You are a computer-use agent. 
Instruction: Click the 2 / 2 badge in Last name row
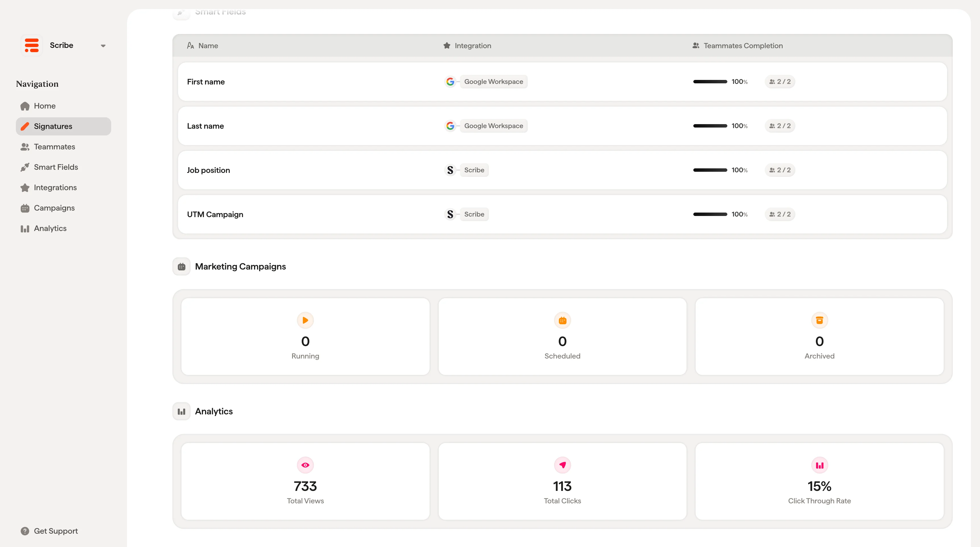[780, 126]
